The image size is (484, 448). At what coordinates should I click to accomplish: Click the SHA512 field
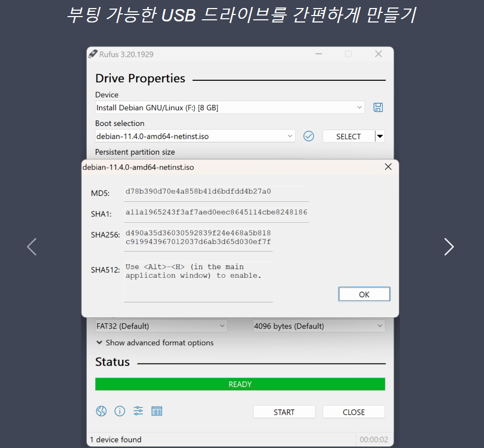(198, 282)
